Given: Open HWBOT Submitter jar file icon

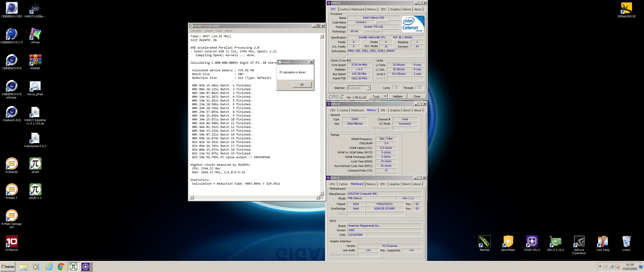Looking at the screenshot, I should point(35,115).
